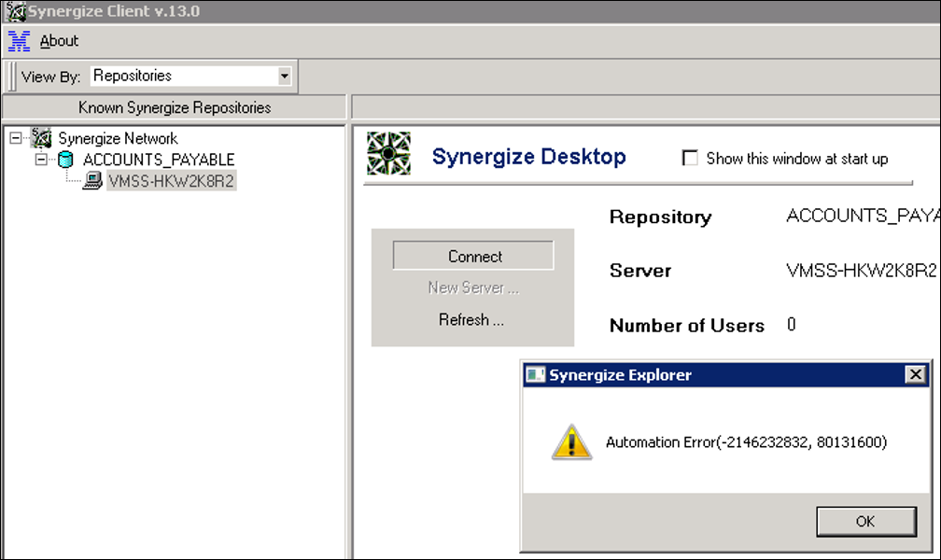Image resolution: width=941 pixels, height=560 pixels.
Task: Click the Synergize Client title bar icon
Action: coord(16,11)
